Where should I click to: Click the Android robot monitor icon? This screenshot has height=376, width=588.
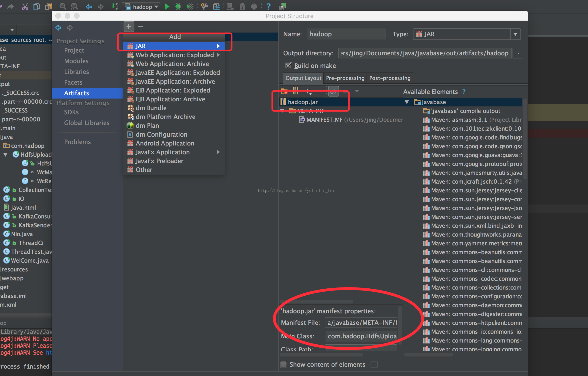point(254,7)
